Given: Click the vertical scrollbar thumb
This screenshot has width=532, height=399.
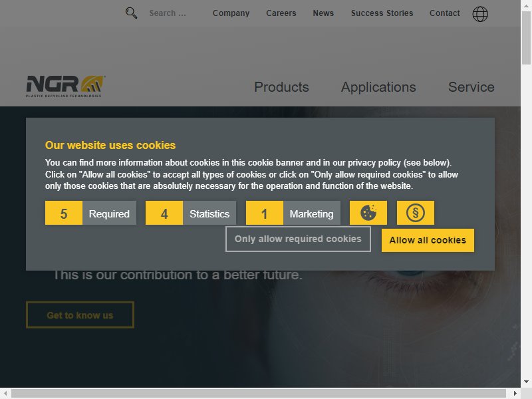Looking at the screenshot, I should (x=526, y=37).
